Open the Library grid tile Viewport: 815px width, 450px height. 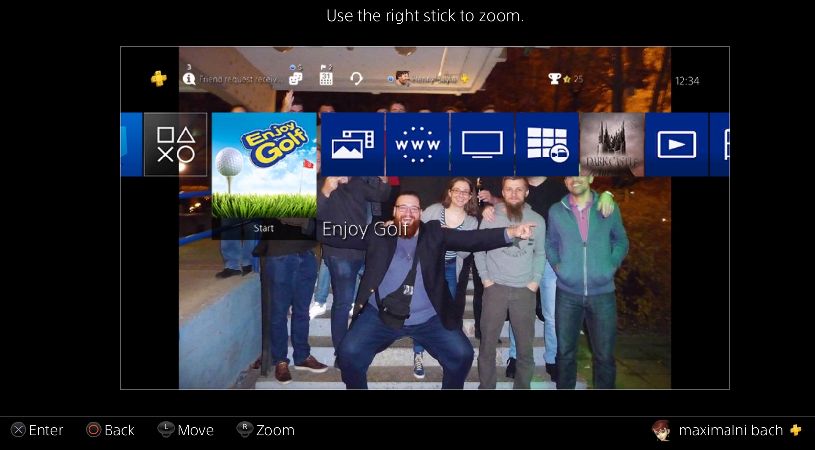(547, 144)
